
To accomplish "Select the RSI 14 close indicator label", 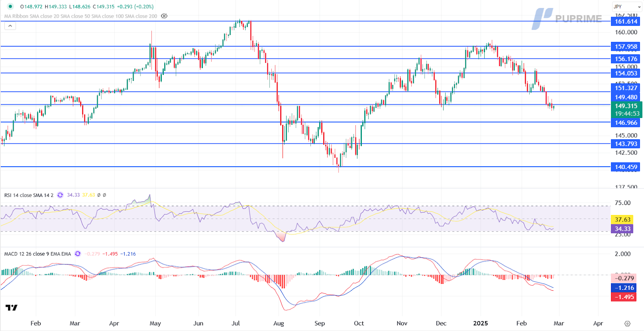I will pos(29,195).
